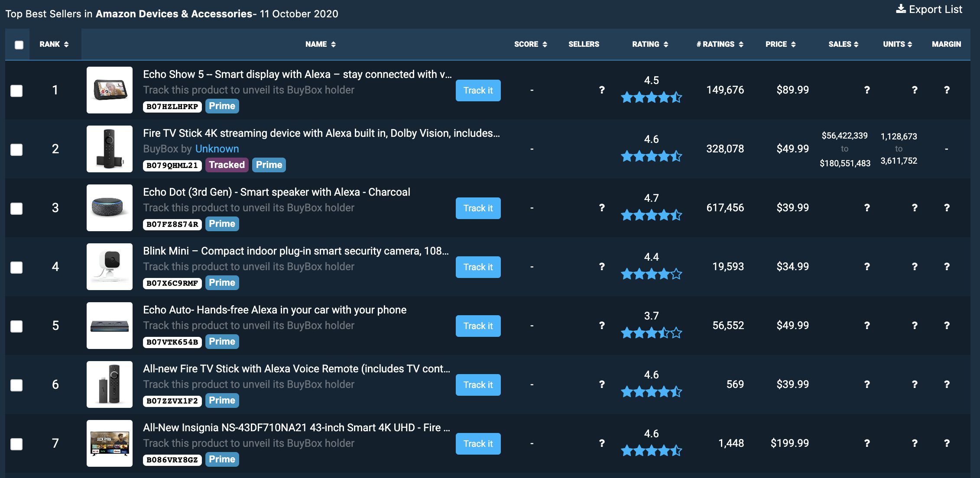Open Echo Show 5 product title

(298, 74)
